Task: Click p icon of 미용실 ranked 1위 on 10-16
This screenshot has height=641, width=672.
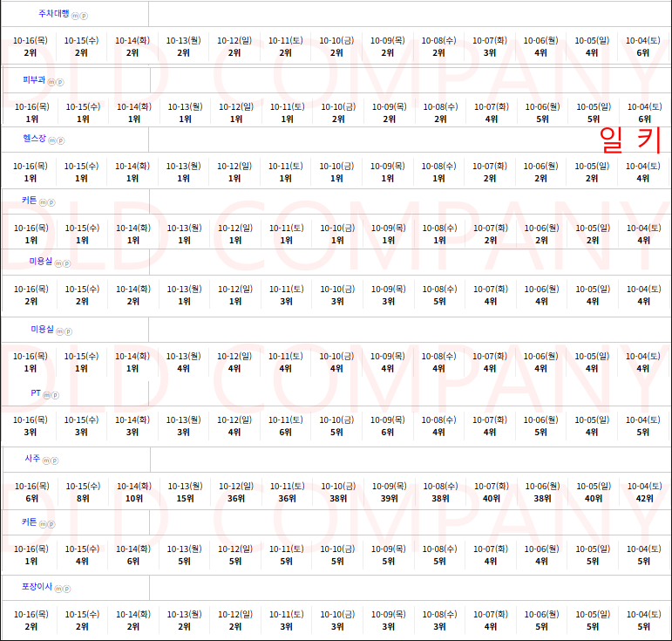Action: click(68, 331)
